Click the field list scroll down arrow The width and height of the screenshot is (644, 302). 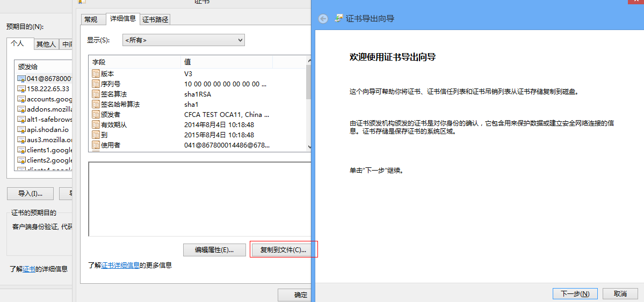pos(309,146)
